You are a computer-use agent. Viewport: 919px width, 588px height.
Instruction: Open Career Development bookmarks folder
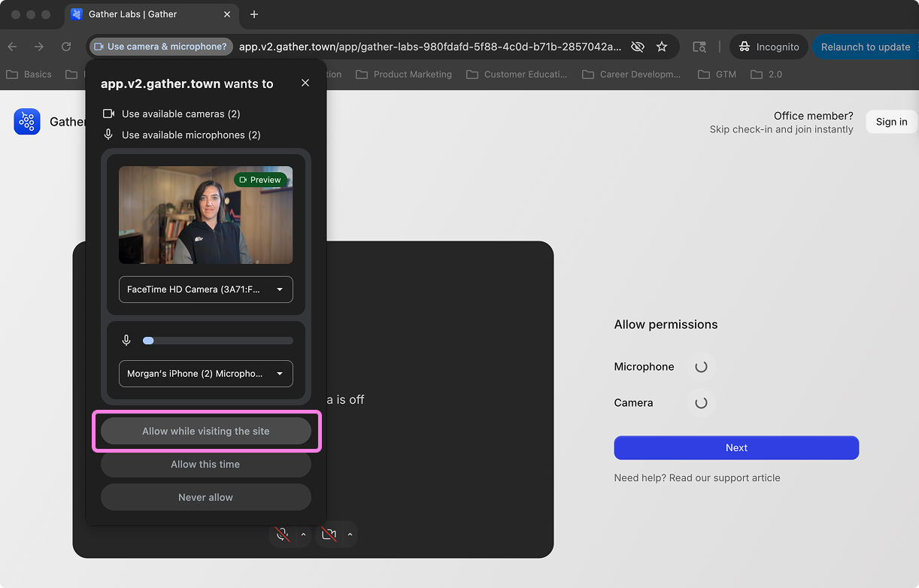[x=630, y=74]
